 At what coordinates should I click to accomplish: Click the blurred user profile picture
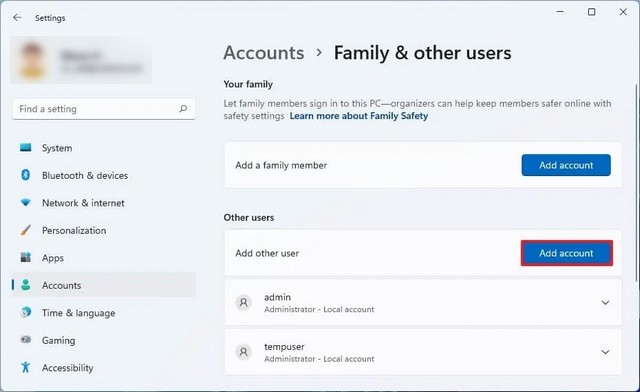coord(32,60)
